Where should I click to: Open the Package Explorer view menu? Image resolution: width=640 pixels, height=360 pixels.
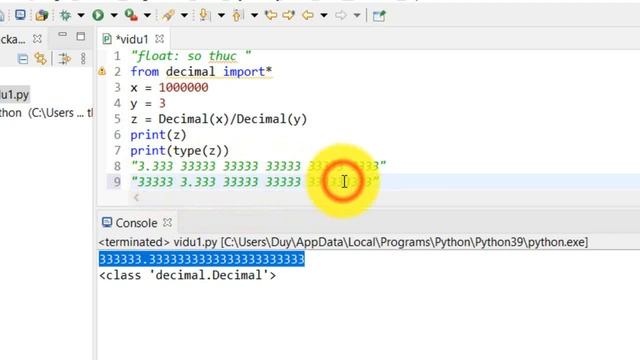pos(83,59)
